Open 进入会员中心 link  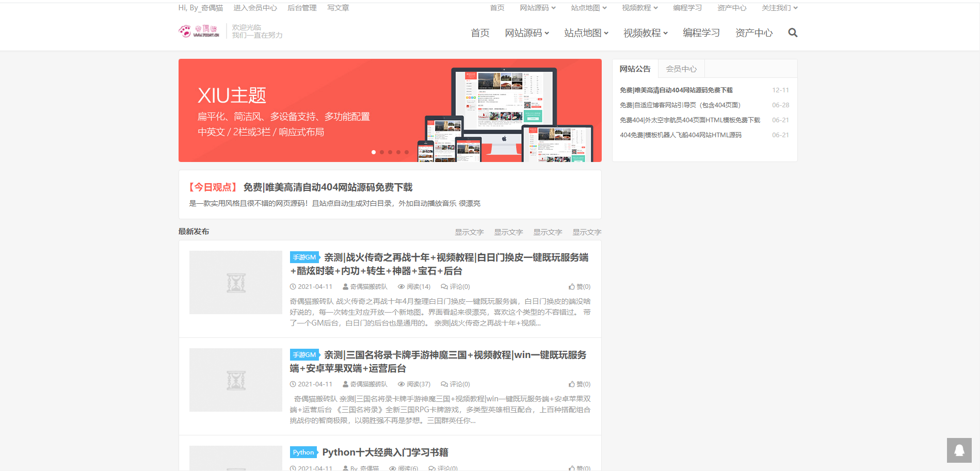point(255,8)
